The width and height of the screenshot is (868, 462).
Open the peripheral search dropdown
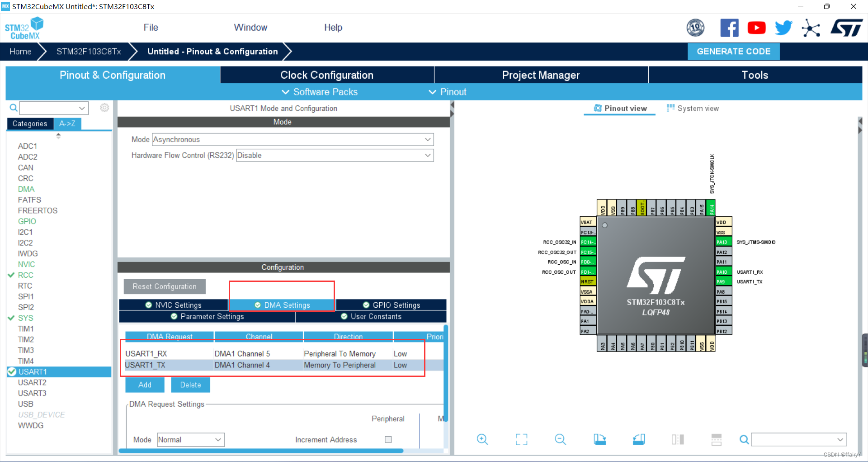tap(54, 108)
